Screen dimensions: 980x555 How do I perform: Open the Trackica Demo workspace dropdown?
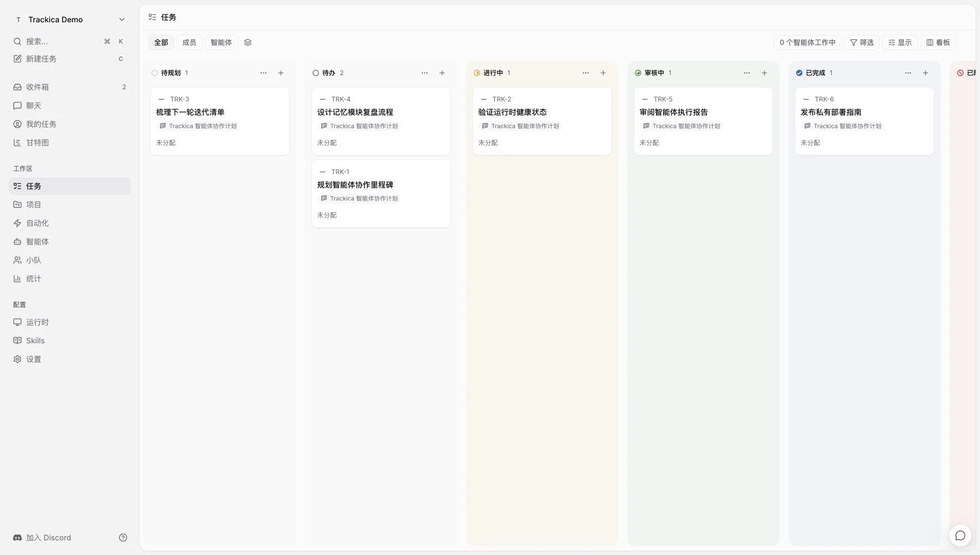pyautogui.click(x=70, y=20)
